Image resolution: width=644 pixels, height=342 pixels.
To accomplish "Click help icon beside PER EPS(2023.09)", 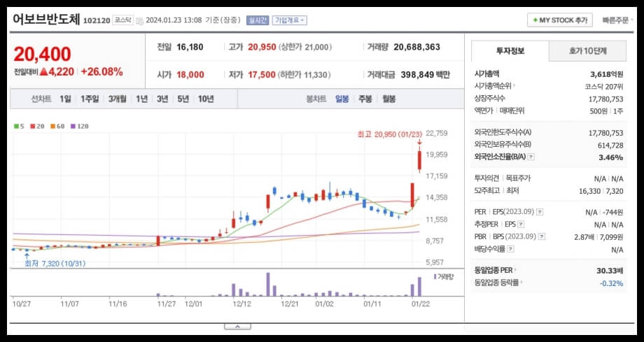I will pos(540,212).
